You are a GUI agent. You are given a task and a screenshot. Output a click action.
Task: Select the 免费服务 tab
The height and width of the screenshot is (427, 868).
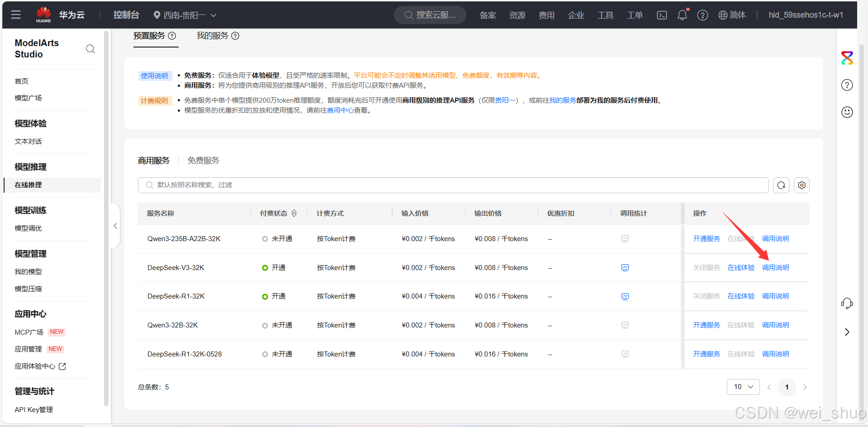pyautogui.click(x=204, y=161)
